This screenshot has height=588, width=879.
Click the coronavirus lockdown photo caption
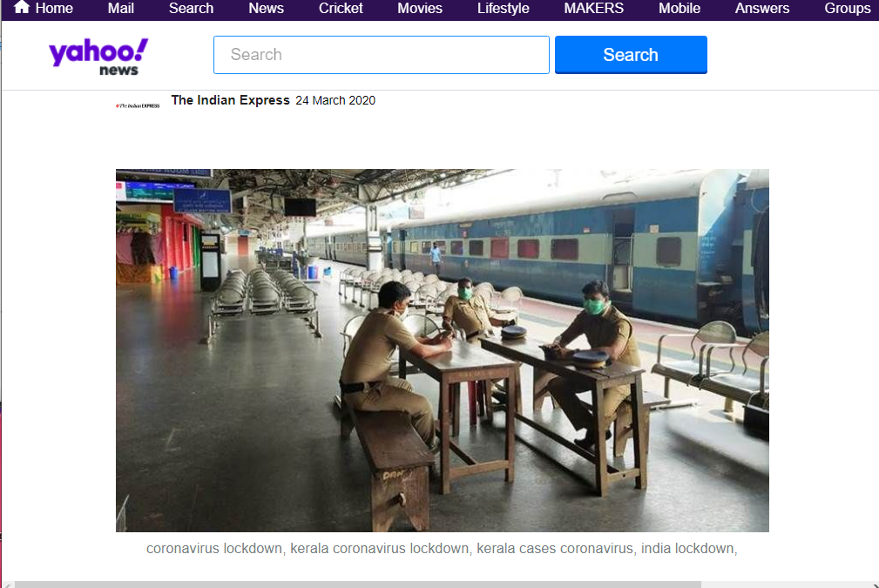(x=442, y=548)
